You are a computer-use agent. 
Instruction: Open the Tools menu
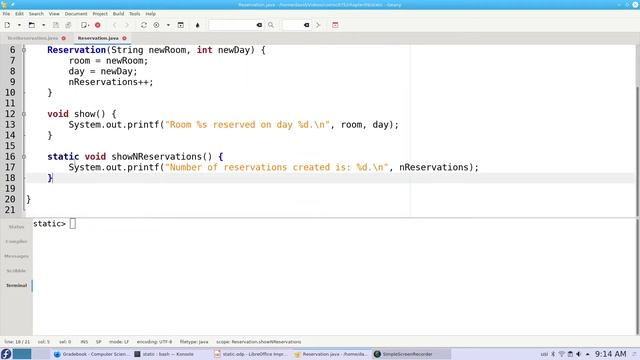tap(135, 14)
